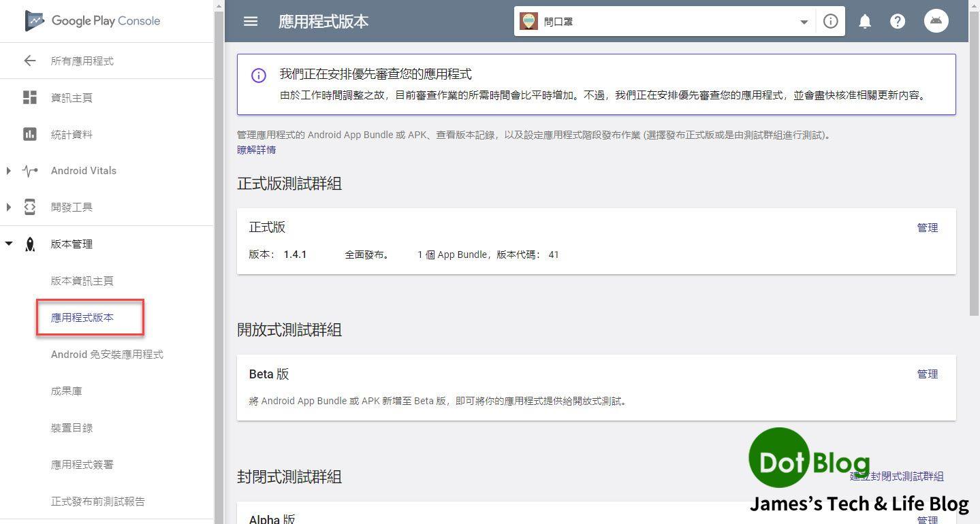Click the 版本管理 rocket icon
The height and width of the screenshot is (524, 980).
30,244
